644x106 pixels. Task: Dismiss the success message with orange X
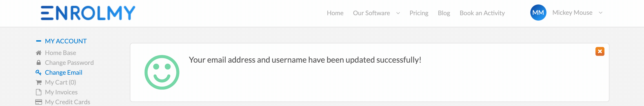click(x=600, y=51)
